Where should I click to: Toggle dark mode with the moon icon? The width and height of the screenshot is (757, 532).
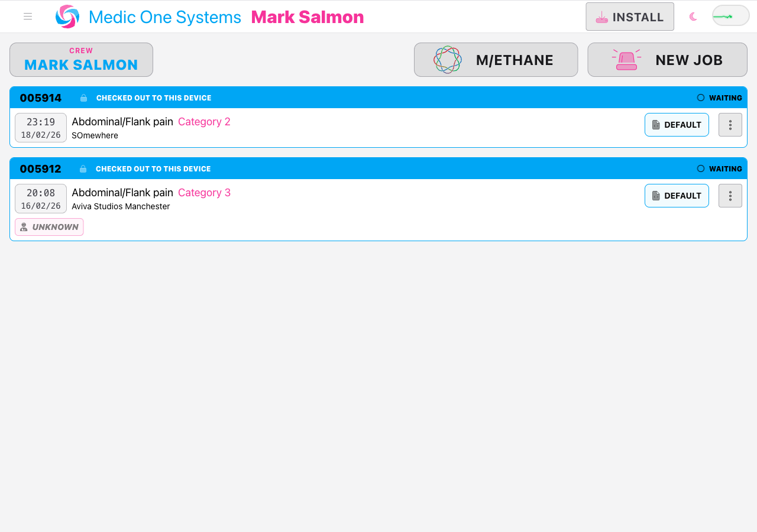coord(692,16)
